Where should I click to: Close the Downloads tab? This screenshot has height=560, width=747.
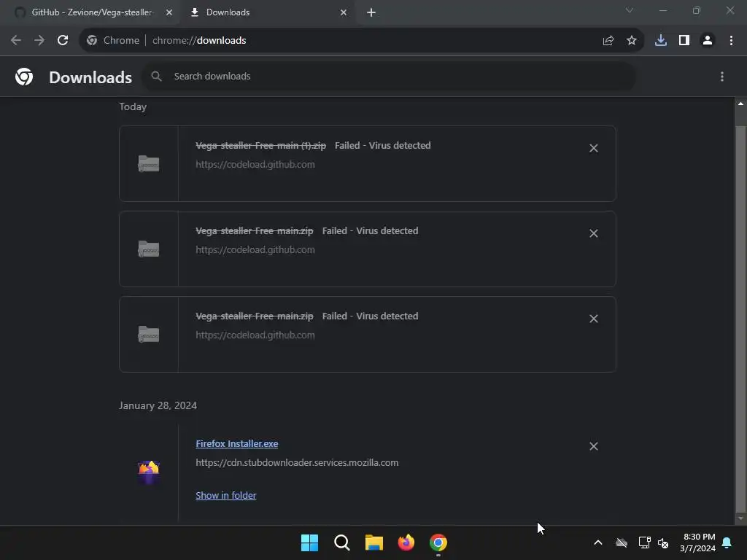coord(344,12)
